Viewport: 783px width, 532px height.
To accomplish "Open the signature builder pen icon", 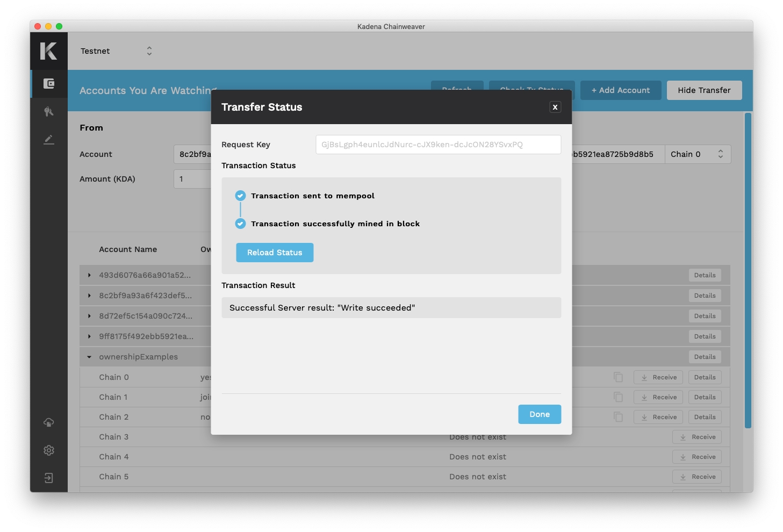I will (x=49, y=140).
